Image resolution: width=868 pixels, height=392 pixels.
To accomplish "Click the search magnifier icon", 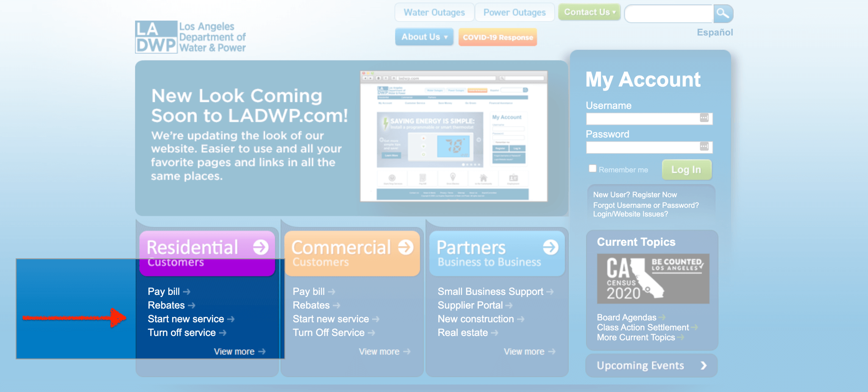I will tap(723, 14).
